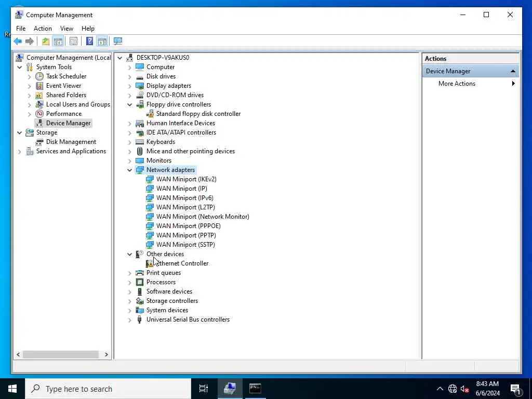The height and width of the screenshot is (399, 532).
Task: Click the System devices icon
Action: pyautogui.click(x=139, y=310)
